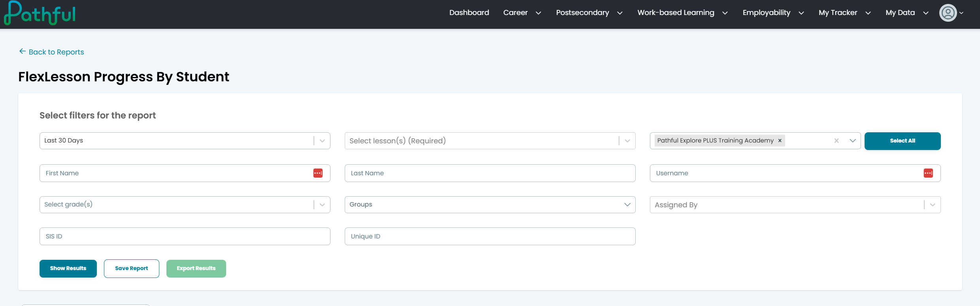980x306 pixels.
Task: Focus the Last Name input field
Action: point(490,173)
